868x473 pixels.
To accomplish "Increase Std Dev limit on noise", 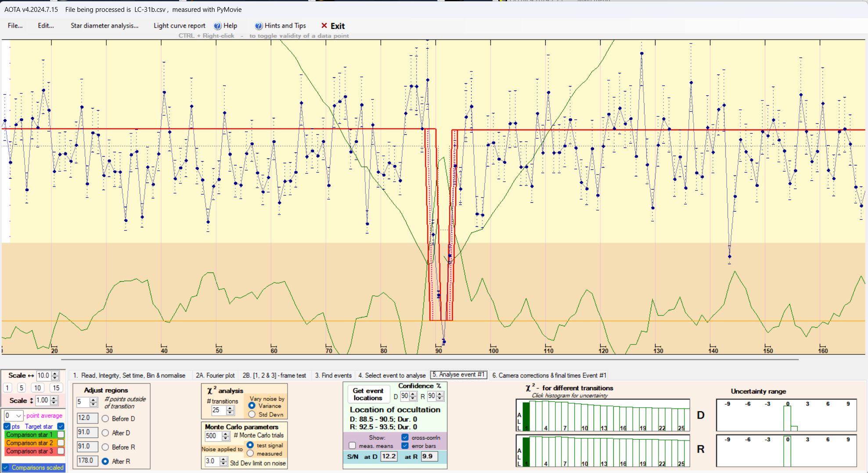I will click(223, 459).
